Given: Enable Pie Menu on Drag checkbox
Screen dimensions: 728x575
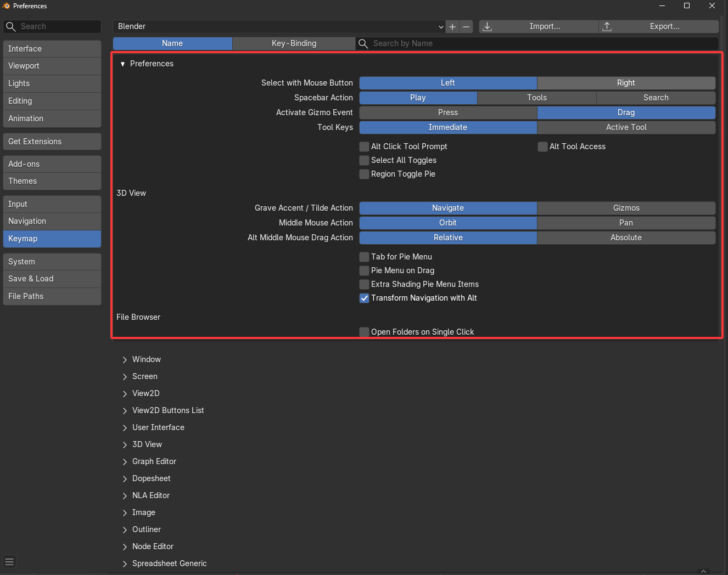Looking at the screenshot, I should click(x=364, y=270).
